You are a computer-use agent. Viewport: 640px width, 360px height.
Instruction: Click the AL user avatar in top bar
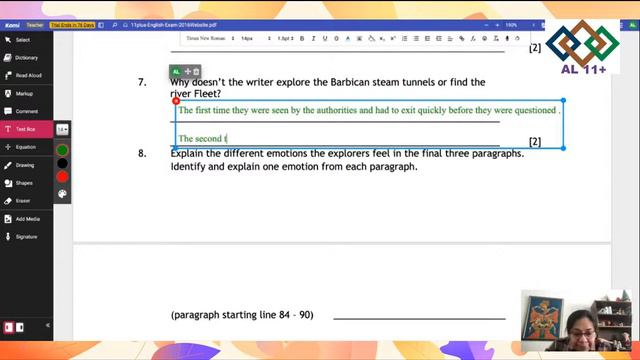632,25
